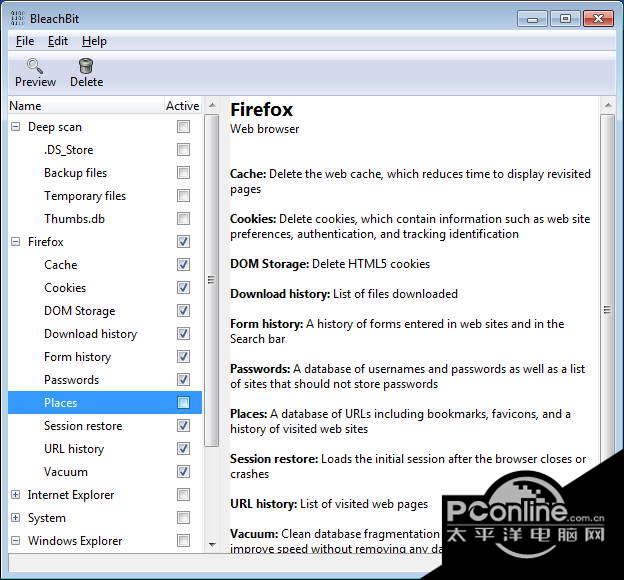The image size is (624, 580).
Task: Select the Temporary files tree item
Action: (x=85, y=196)
